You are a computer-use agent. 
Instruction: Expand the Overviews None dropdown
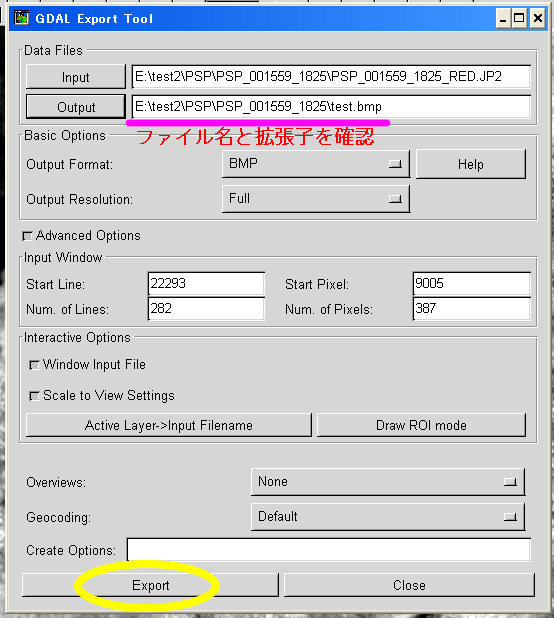[x=388, y=482]
